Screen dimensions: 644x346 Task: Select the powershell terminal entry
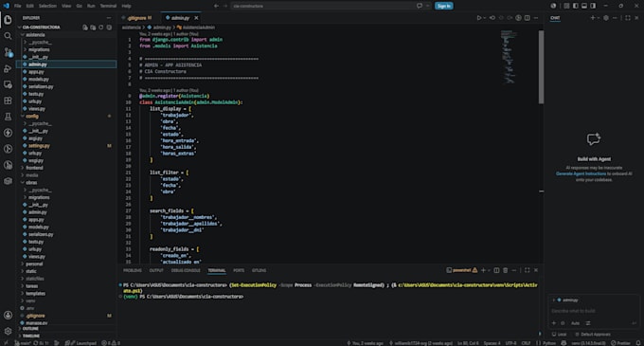[461, 270]
